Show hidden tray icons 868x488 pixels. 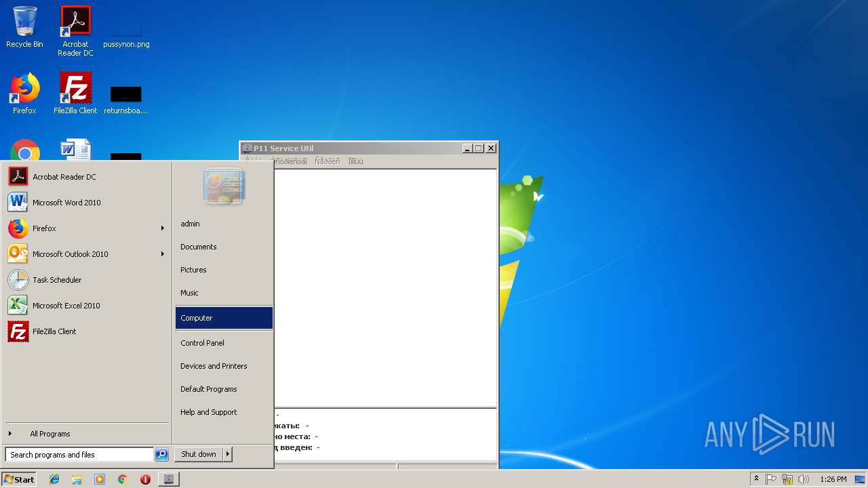756,479
